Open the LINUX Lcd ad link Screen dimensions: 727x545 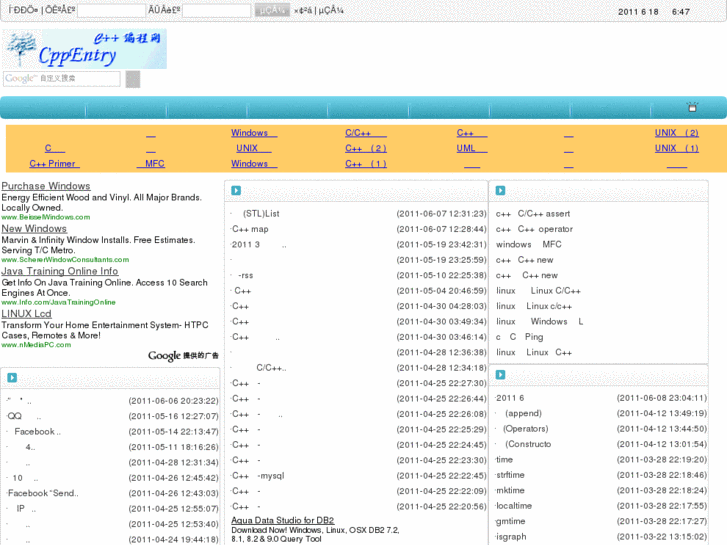26,314
